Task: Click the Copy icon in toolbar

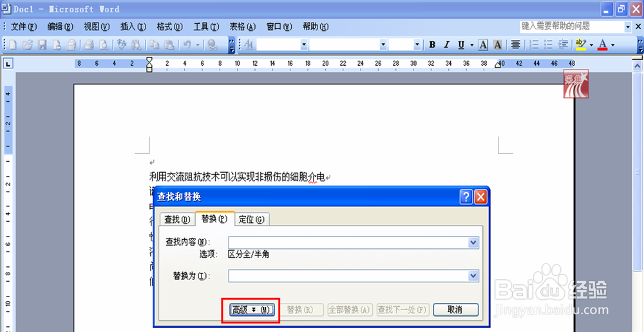Action: point(155,44)
